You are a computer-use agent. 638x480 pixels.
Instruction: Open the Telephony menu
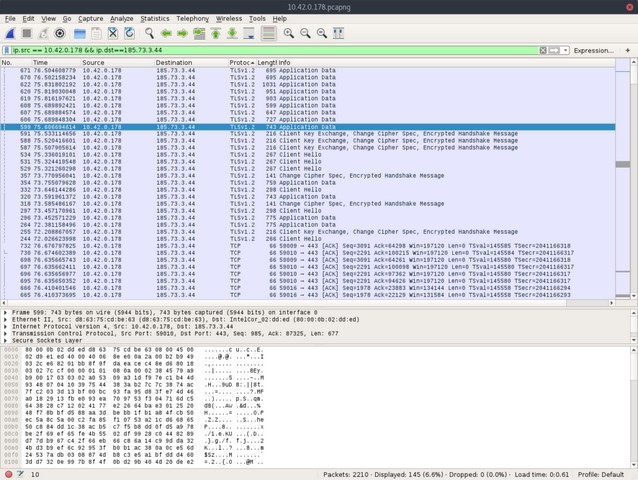(192, 18)
